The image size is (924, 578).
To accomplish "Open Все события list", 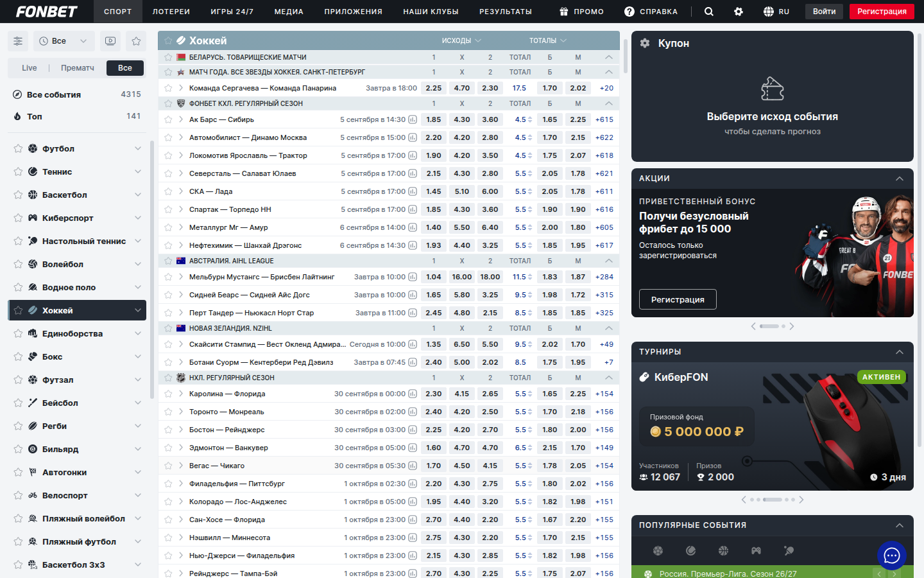I will 77,94.
